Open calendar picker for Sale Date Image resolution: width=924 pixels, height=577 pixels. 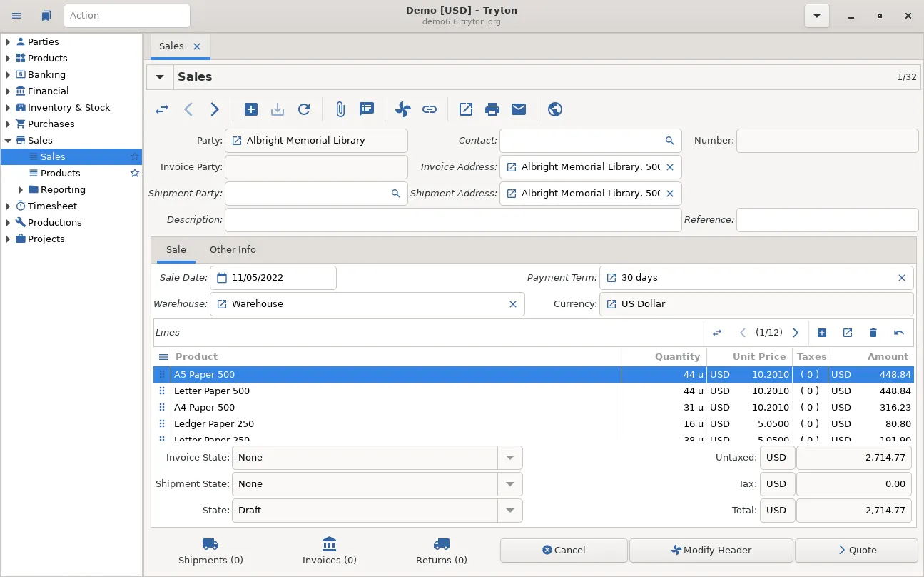pos(222,278)
